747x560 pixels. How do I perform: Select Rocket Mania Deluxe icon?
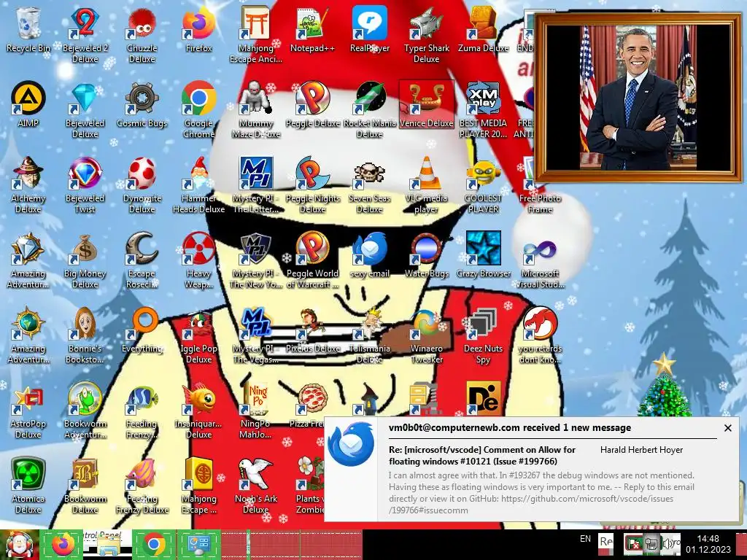point(370,109)
